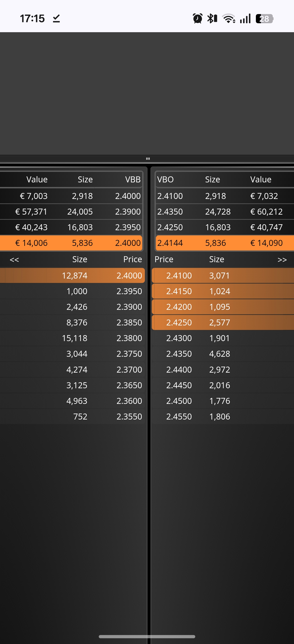
Task: Expand bid side with the << arrow
Action: pos(14,259)
